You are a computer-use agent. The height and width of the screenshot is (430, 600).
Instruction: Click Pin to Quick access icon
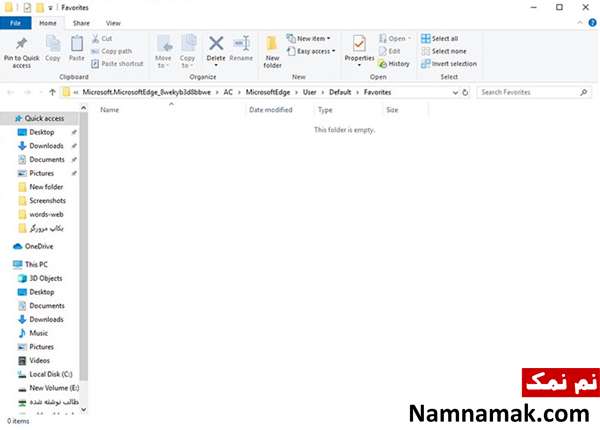(21, 44)
